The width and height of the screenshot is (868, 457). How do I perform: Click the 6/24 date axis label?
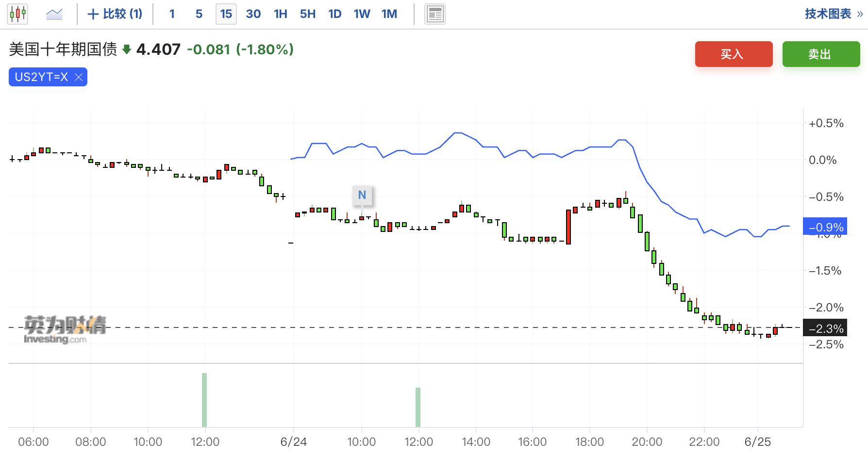294,442
